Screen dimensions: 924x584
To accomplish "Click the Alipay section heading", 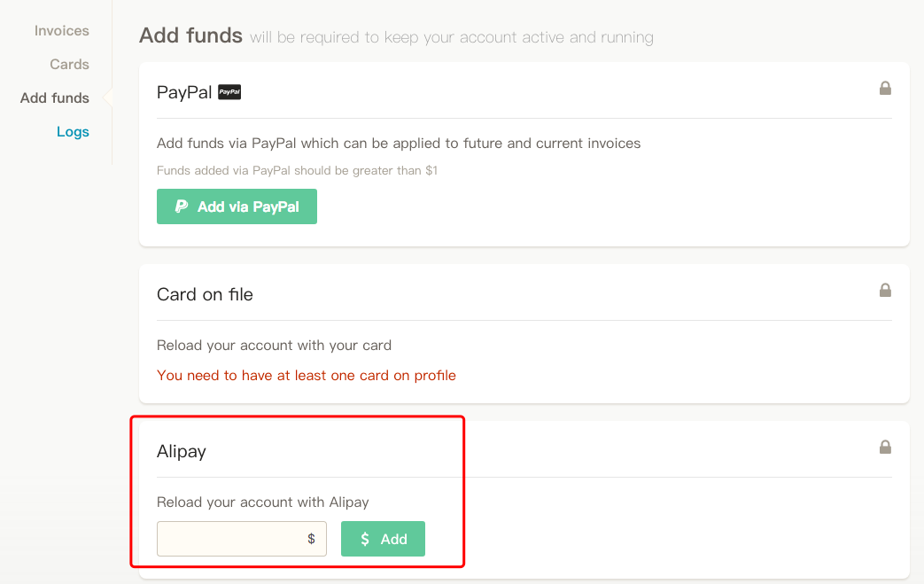I will point(182,451).
